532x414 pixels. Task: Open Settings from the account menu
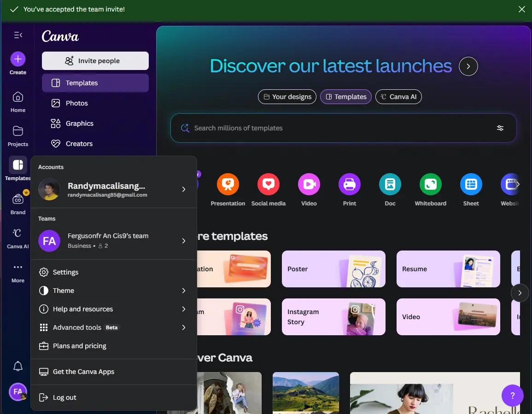tap(113, 272)
